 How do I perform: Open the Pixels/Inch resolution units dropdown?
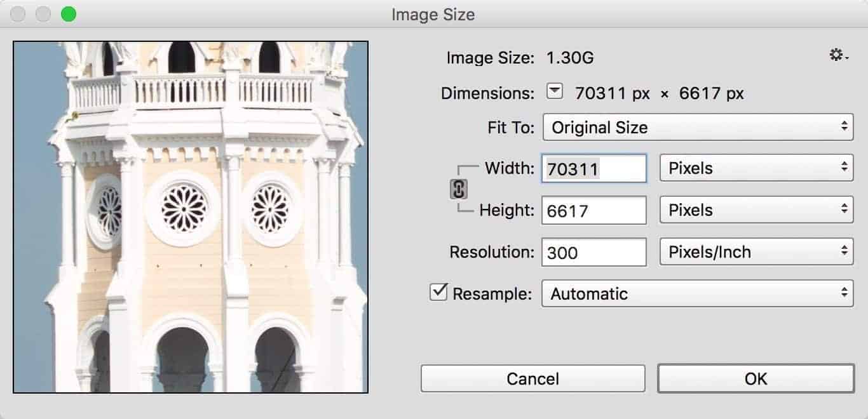click(x=756, y=252)
